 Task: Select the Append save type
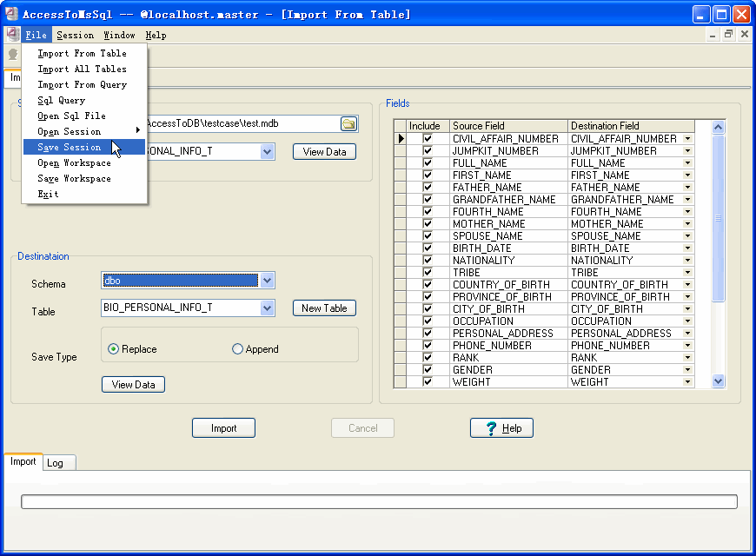pyautogui.click(x=255, y=349)
